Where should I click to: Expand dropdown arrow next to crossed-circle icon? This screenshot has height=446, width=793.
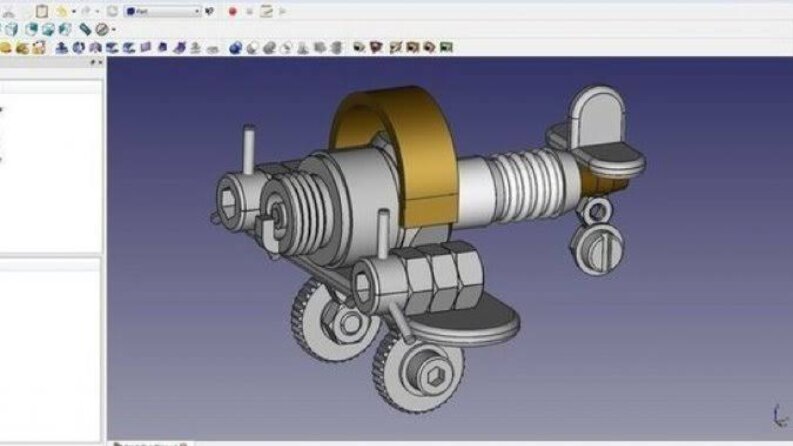click(113, 30)
